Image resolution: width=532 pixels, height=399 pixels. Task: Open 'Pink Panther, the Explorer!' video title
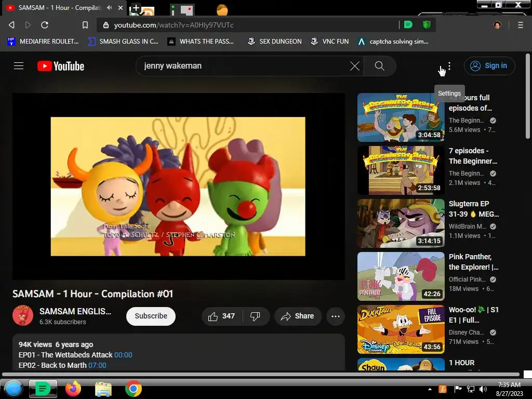pos(474,262)
